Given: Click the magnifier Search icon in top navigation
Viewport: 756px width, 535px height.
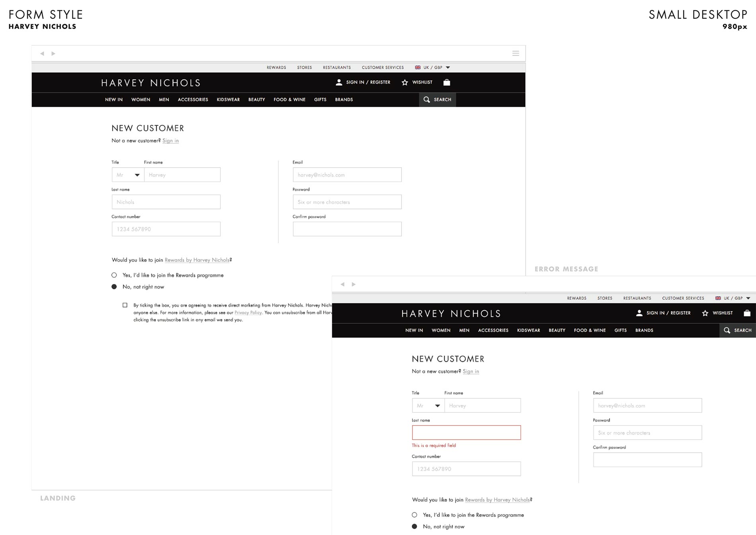Looking at the screenshot, I should tap(427, 100).
